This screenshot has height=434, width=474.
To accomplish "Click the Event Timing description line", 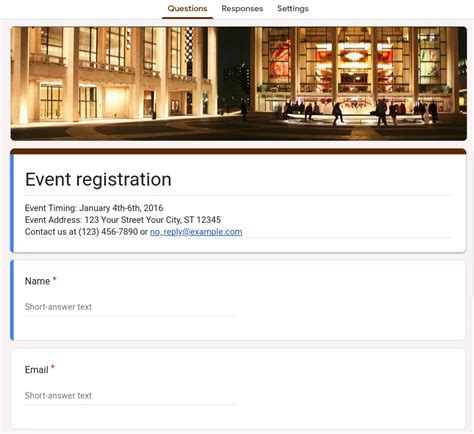I will (94, 208).
